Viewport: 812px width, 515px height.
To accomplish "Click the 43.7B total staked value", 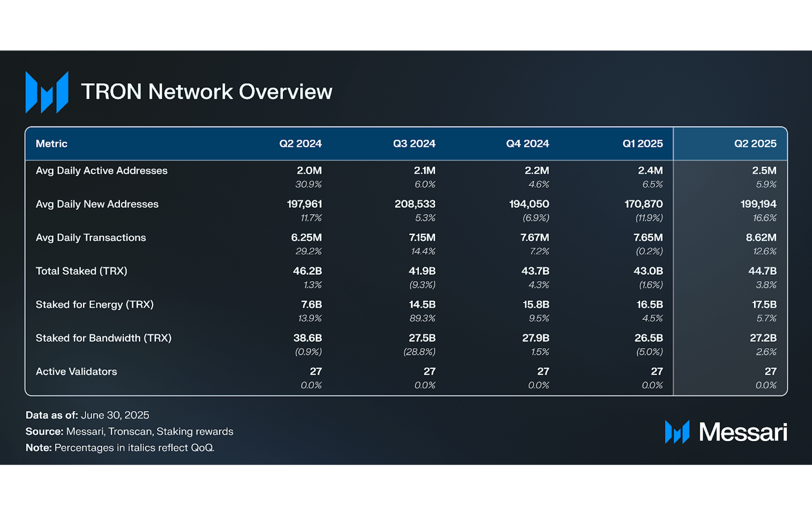I will [x=535, y=271].
